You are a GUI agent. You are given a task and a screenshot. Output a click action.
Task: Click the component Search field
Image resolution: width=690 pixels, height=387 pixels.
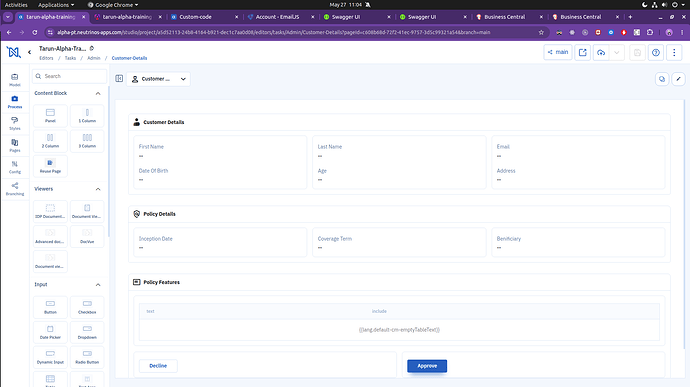[70, 76]
